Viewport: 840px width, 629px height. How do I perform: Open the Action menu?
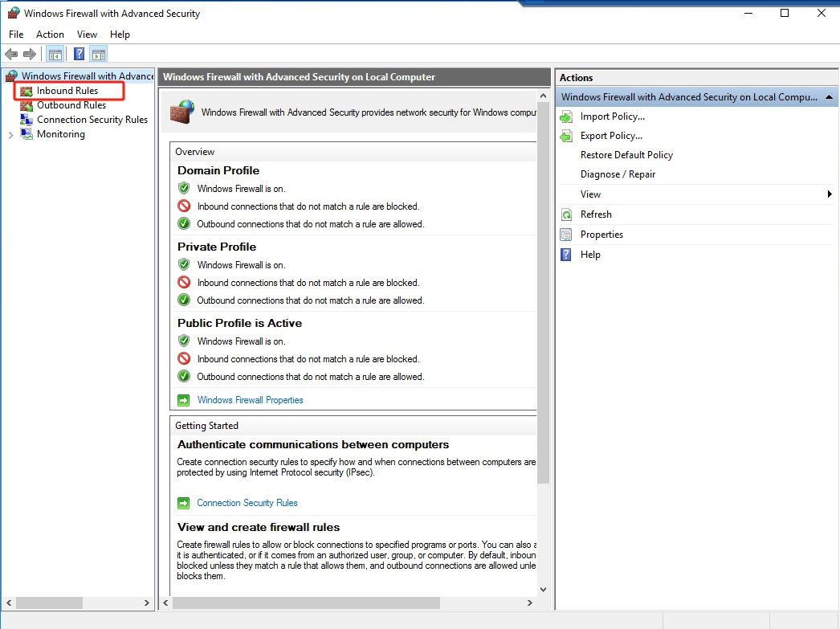pos(50,35)
